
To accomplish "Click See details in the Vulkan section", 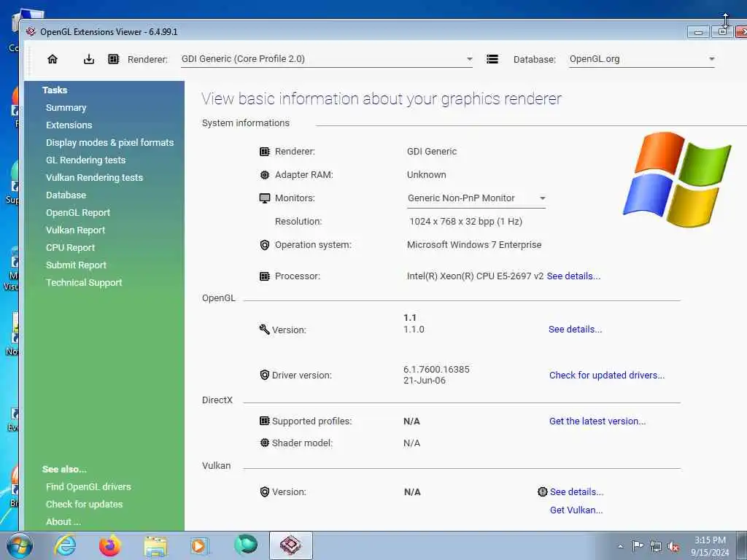I will pos(577,492).
